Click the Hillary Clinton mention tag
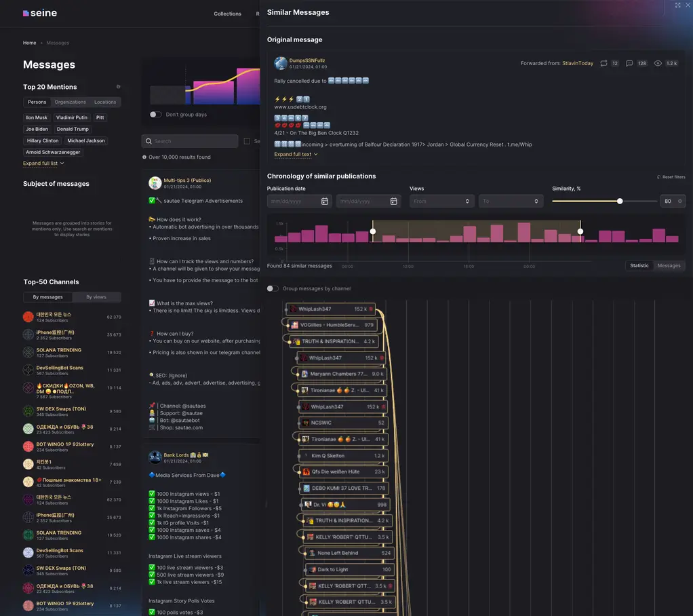The image size is (693, 616). coord(43,140)
